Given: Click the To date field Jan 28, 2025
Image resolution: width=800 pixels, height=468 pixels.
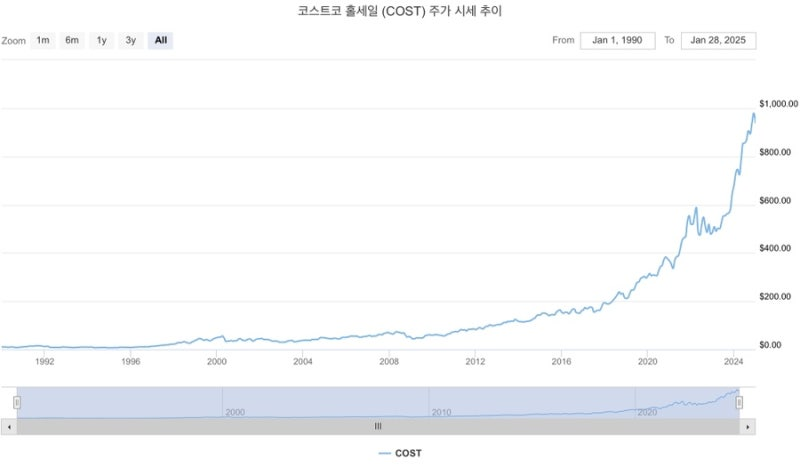Looking at the screenshot, I should pyautogui.click(x=718, y=40).
